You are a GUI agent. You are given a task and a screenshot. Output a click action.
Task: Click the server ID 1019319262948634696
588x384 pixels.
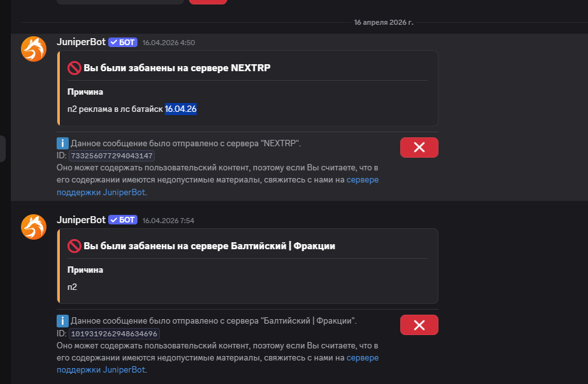114,333
